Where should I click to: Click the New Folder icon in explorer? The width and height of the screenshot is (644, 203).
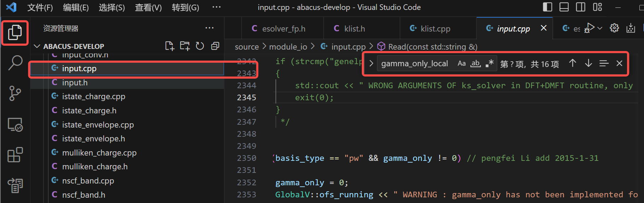click(x=185, y=46)
